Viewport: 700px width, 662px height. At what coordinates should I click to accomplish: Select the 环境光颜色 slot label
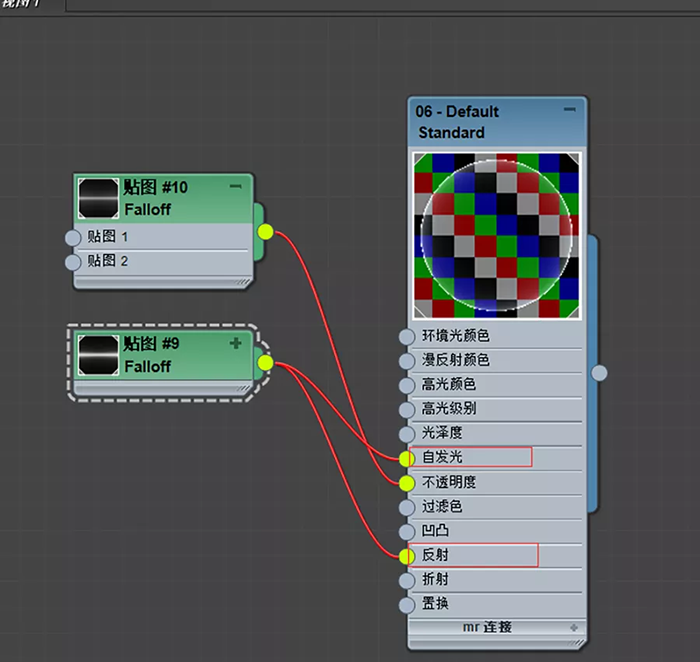click(455, 336)
